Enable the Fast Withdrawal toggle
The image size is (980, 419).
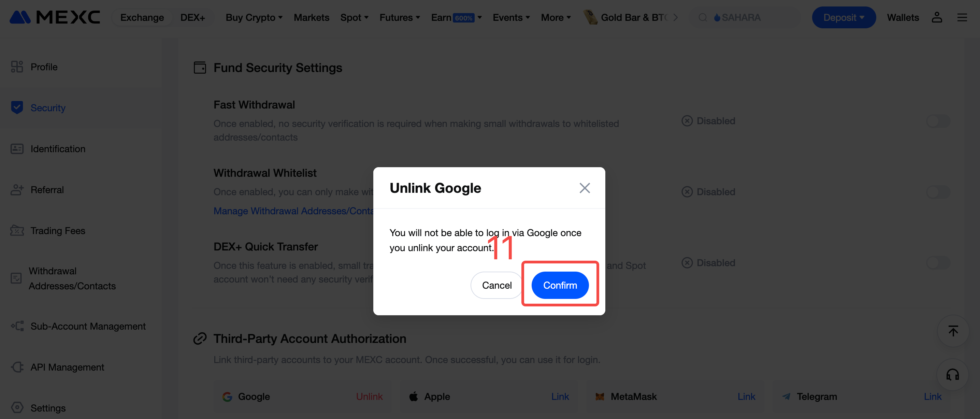(938, 121)
